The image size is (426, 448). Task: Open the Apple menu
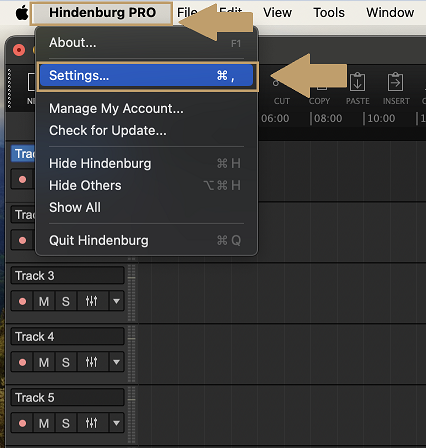(22, 13)
